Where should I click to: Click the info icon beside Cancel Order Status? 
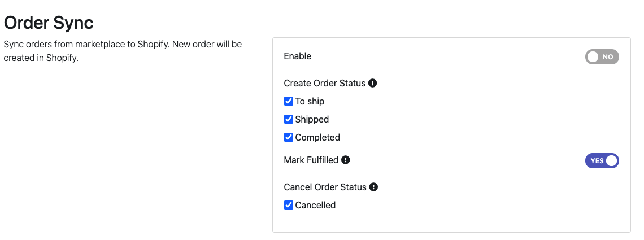[x=373, y=187]
